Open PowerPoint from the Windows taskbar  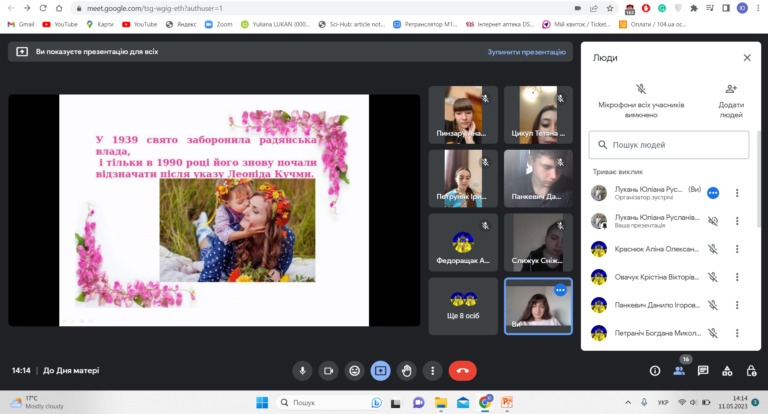(x=507, y=402)
